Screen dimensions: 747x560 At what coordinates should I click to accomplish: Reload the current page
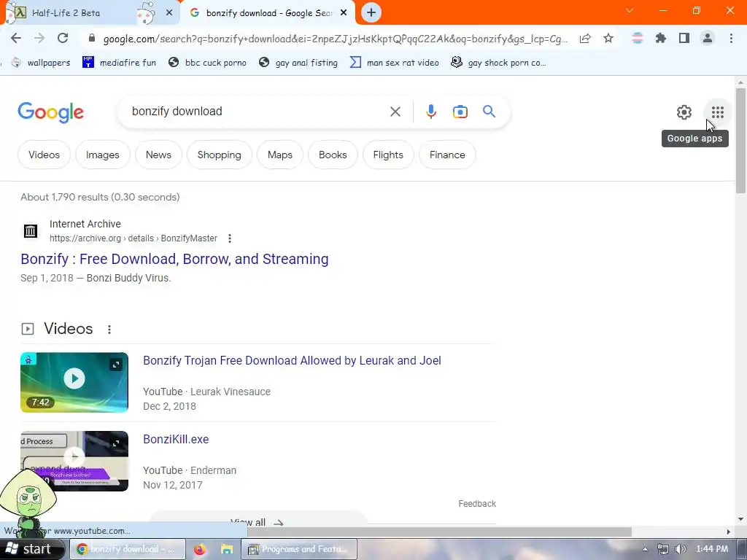(63, 38)
